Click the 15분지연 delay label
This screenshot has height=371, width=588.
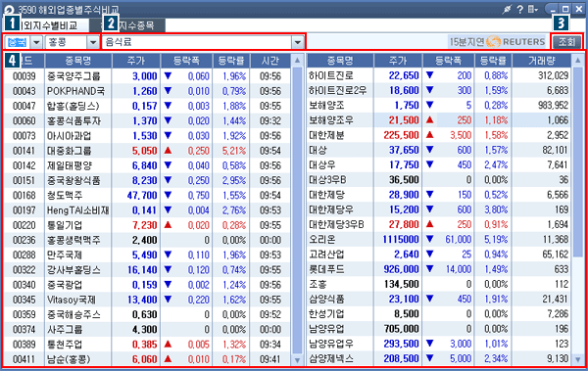click(x=466, y=41)
